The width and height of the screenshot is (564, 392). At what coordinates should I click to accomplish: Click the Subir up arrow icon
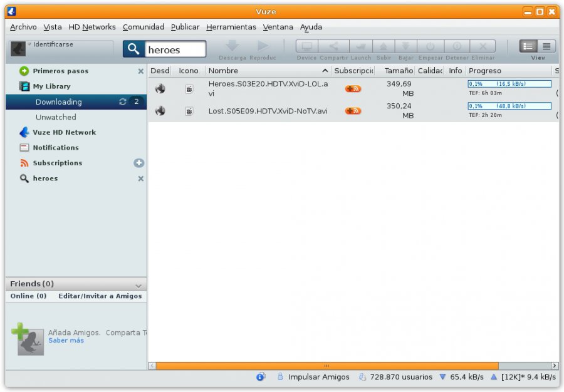(384, 46)
